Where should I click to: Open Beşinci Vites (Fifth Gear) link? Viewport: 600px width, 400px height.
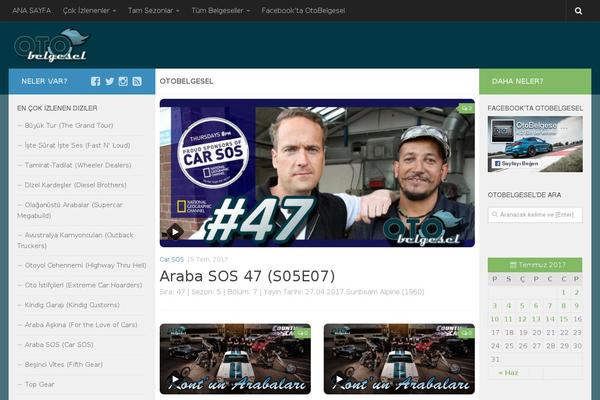64,364
